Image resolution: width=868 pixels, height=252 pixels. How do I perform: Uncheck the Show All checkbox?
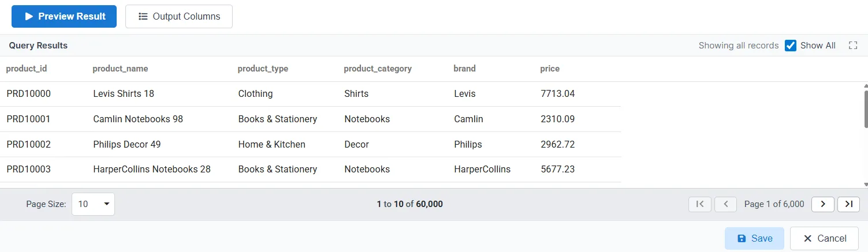[791, 46]
